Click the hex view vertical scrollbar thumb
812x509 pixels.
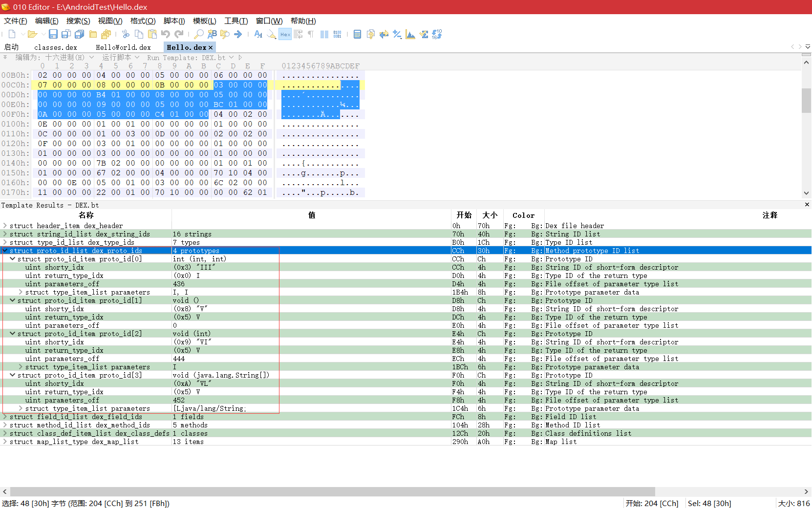pos(807,101)
